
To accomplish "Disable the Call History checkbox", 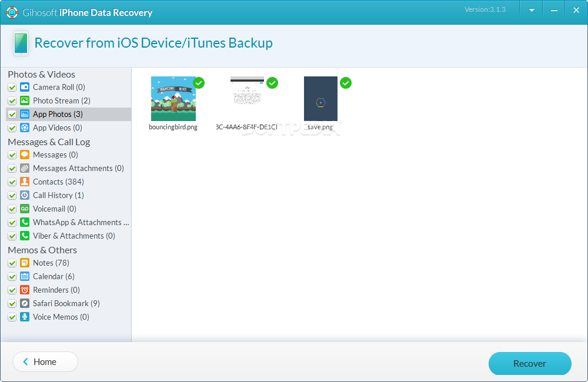I will pos(12,195).
